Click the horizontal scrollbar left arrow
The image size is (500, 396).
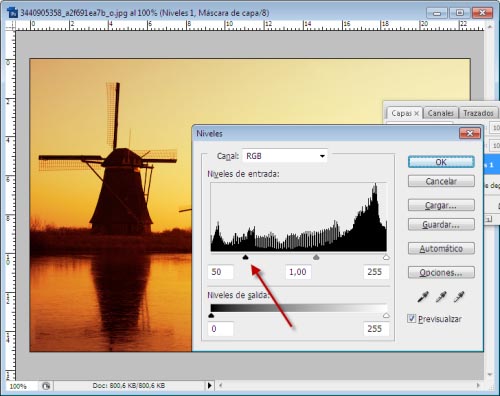tap(220, 386)
